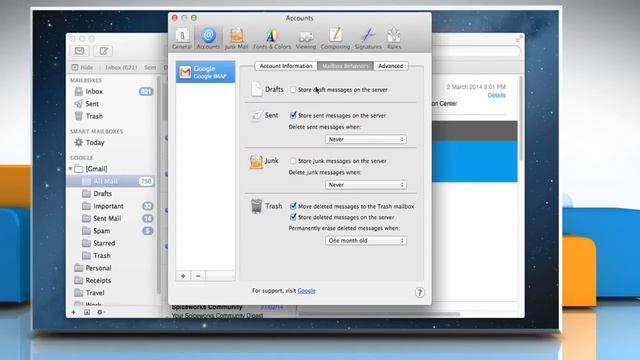Select Sent Mail folder

pos(112,218)
